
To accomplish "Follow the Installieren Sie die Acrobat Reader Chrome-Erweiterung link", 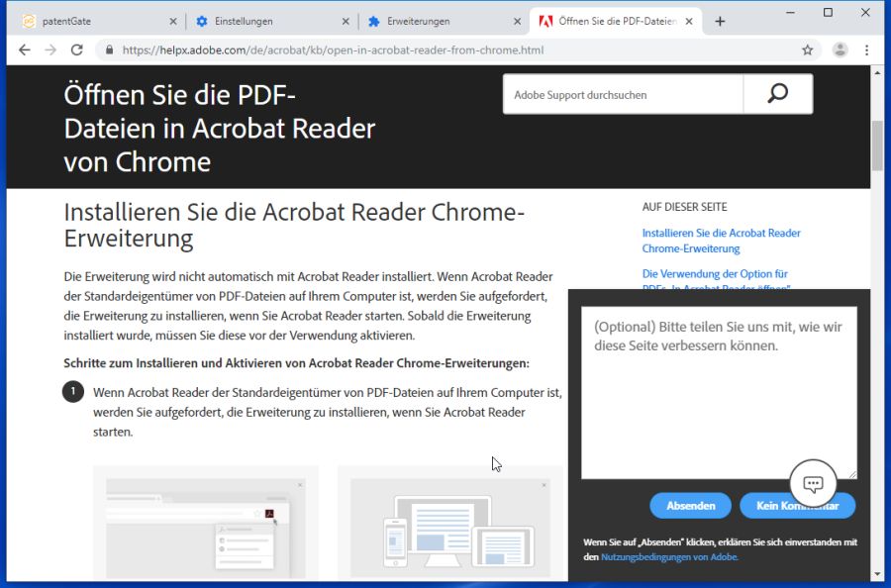I will [x=721, y=241].
